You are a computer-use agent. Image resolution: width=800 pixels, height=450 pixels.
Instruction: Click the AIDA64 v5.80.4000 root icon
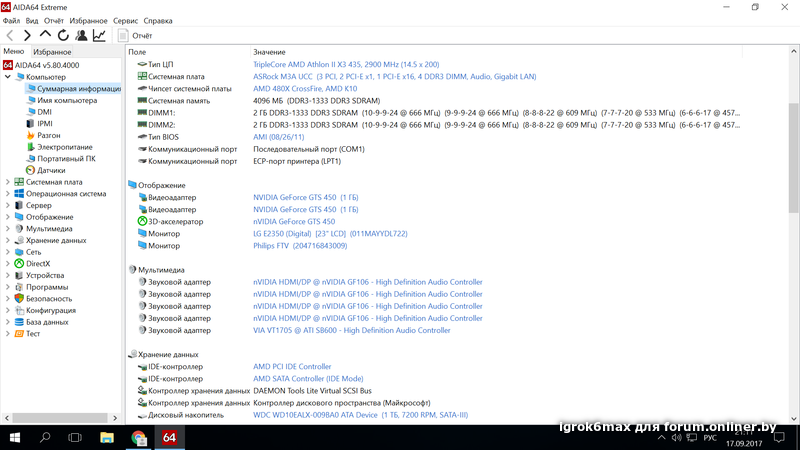point(7,65)
